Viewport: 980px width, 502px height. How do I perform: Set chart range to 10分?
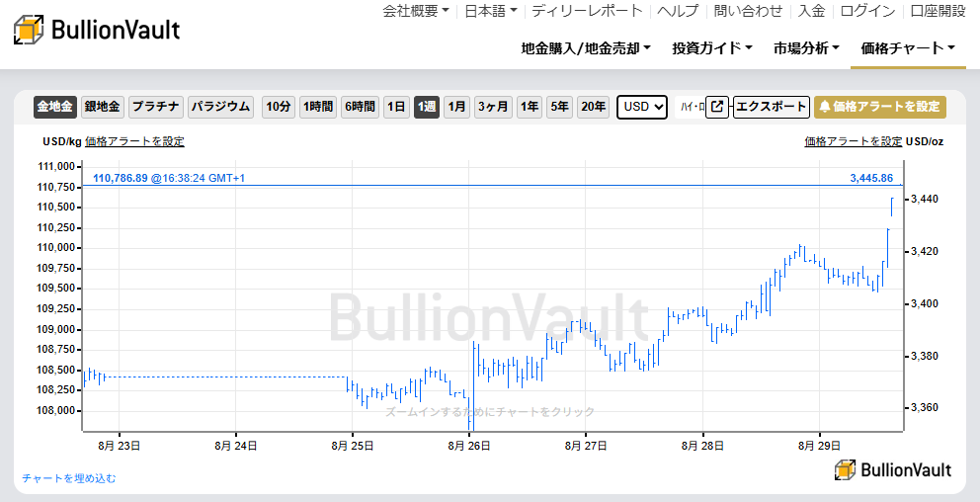click(x=279, y=107)
